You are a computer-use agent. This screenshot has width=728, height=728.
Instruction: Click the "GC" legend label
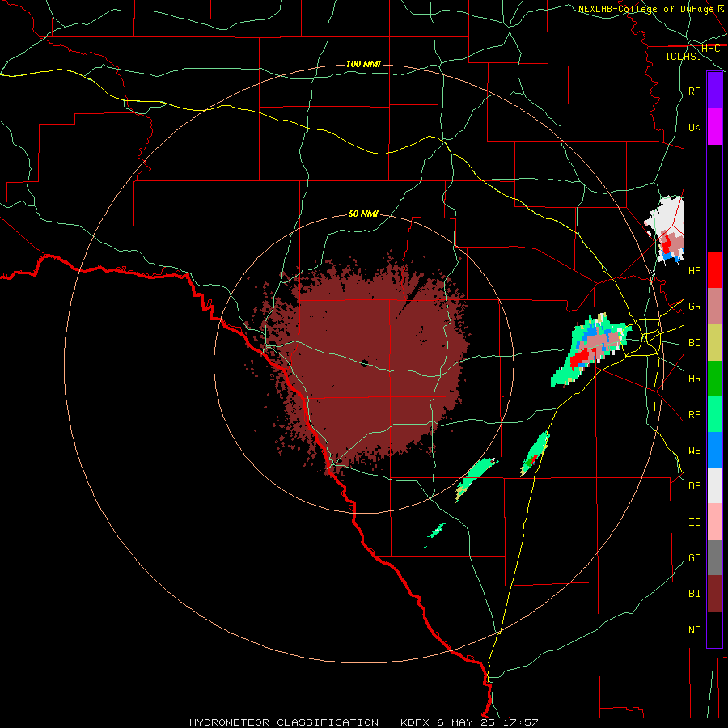pos(694,558)
